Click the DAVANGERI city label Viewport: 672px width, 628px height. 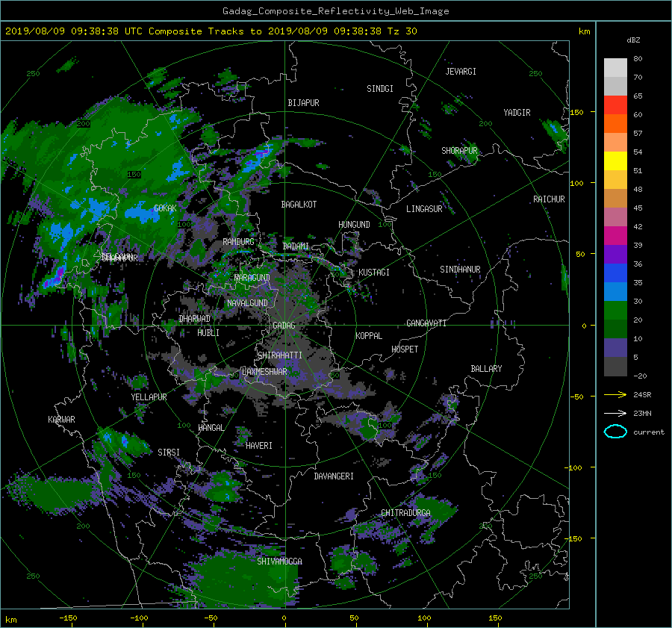tap(334, 476)
